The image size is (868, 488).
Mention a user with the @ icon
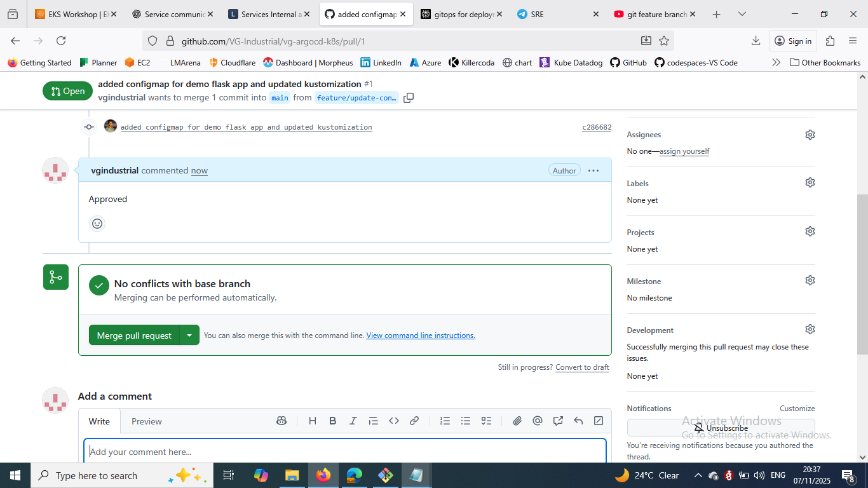pos(538,421)
